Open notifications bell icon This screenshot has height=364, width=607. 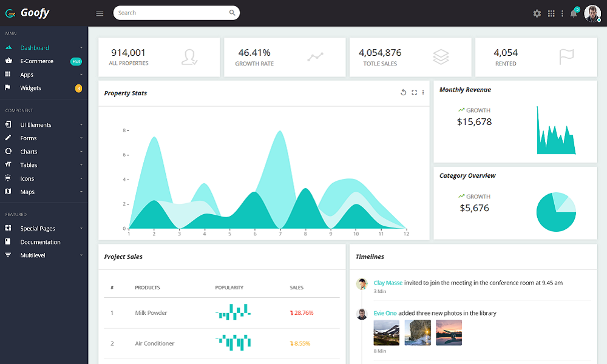coord(573,13)
